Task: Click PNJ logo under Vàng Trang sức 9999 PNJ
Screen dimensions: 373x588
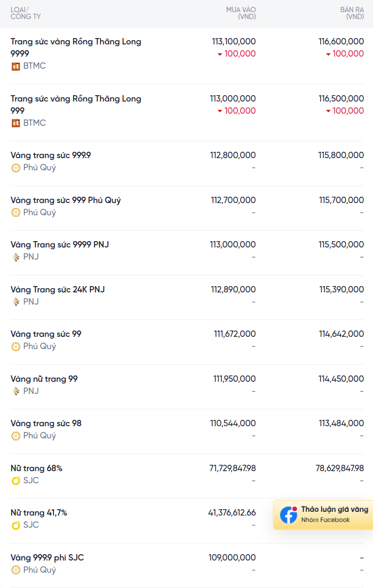Action: pyautogui.click(x=15, y=257)
